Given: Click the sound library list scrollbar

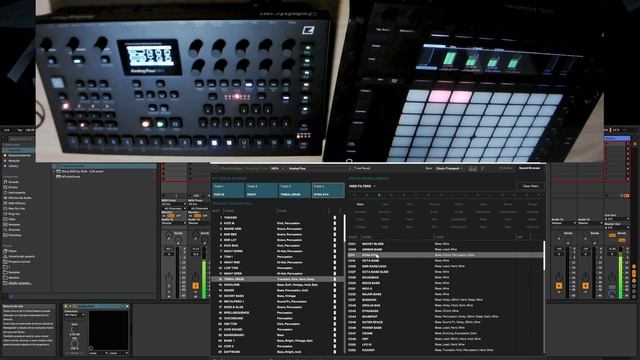Looking at the screenshot, I should [x=544, y=256].
